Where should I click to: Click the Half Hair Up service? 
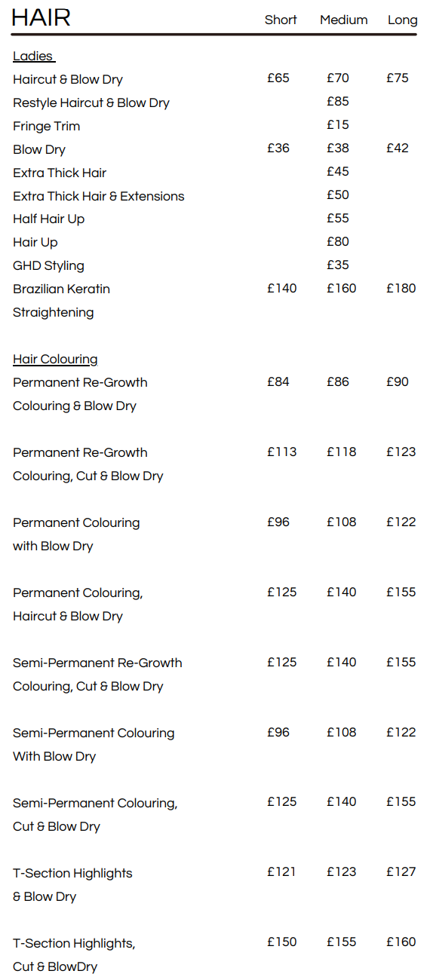click(48, 219)
